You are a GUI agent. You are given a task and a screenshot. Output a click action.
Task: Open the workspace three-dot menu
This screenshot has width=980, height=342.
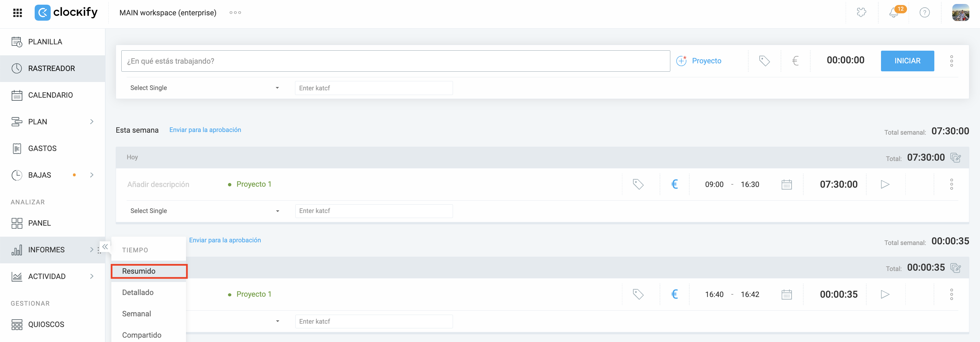235,13
